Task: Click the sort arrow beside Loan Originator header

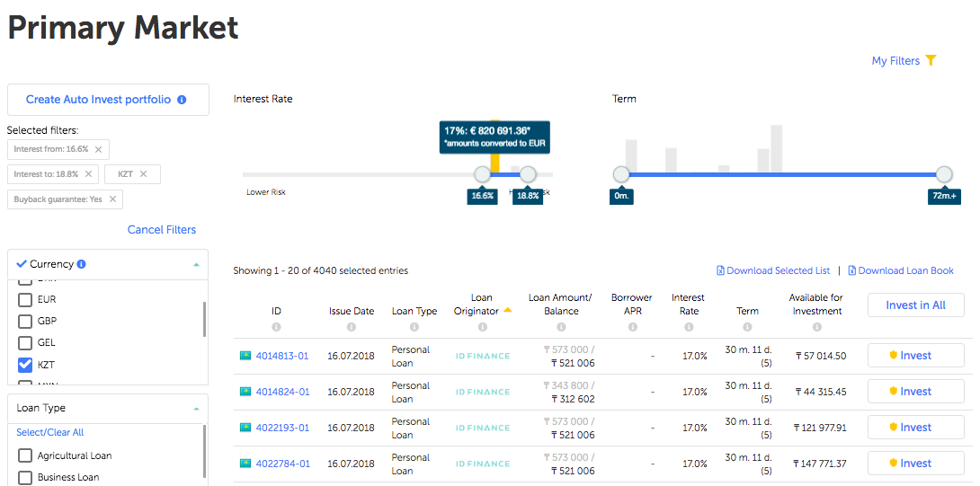Action: point(507,310)
